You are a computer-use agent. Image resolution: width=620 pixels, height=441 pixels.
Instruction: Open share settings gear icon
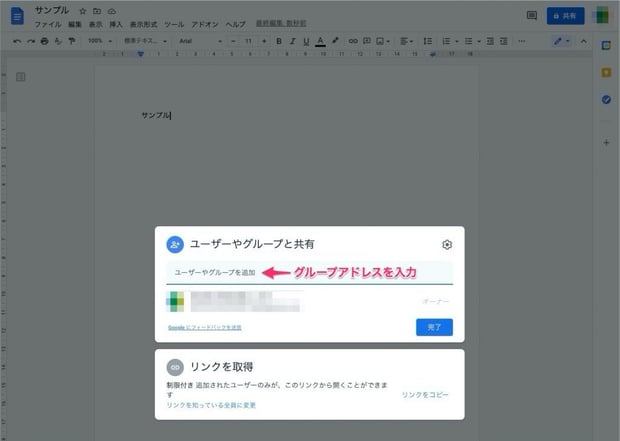(x=447, y=245)
